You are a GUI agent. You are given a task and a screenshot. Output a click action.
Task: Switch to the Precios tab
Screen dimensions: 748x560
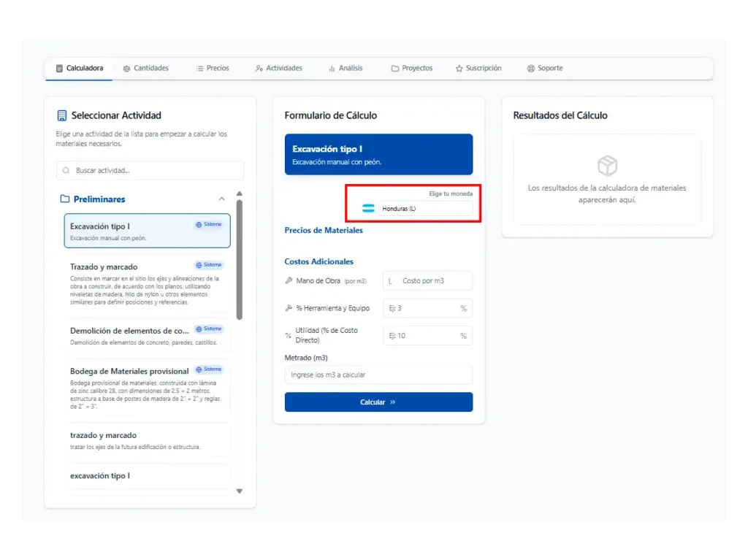point(213,69)
